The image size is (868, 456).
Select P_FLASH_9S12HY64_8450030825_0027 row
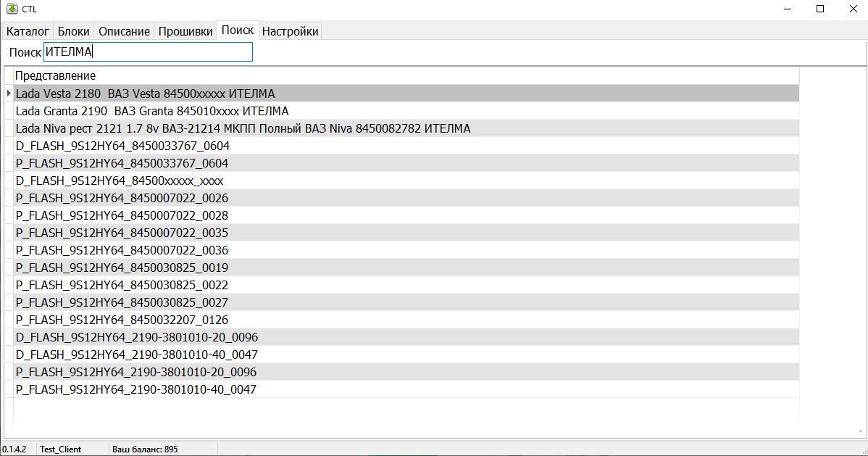(406, 302)
